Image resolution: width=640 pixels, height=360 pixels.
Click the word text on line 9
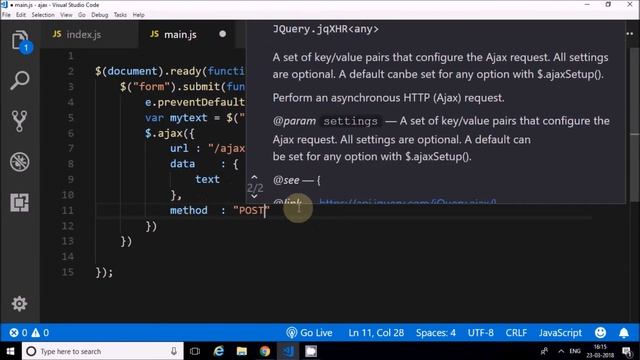(x=207, y=179)
